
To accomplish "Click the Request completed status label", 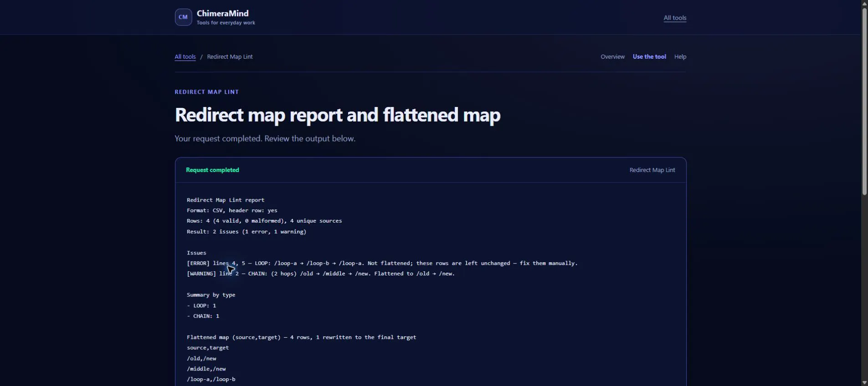I will [212, 170].
